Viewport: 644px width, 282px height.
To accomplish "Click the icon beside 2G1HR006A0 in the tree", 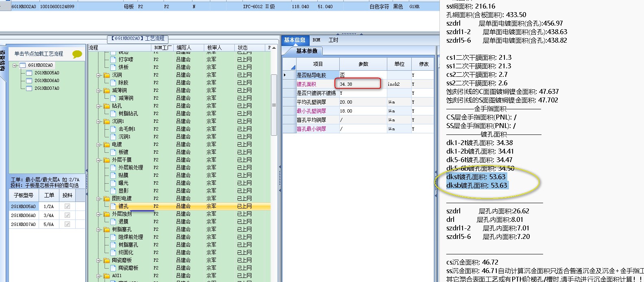I will [x=29, y=80].
